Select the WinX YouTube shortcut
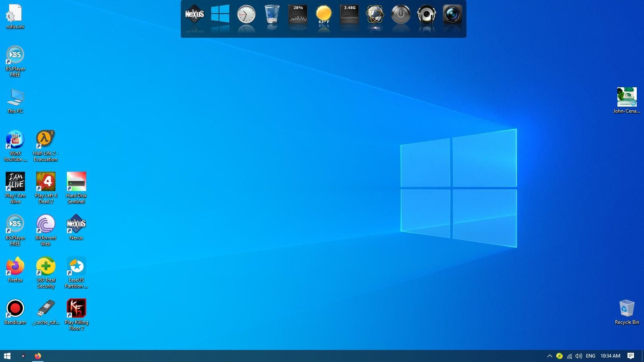 (x=15, y=146)
